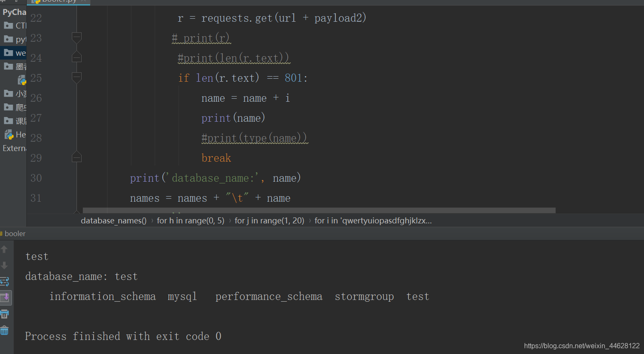
Task: Click the PyCha project root label
Action: (14, 12)
